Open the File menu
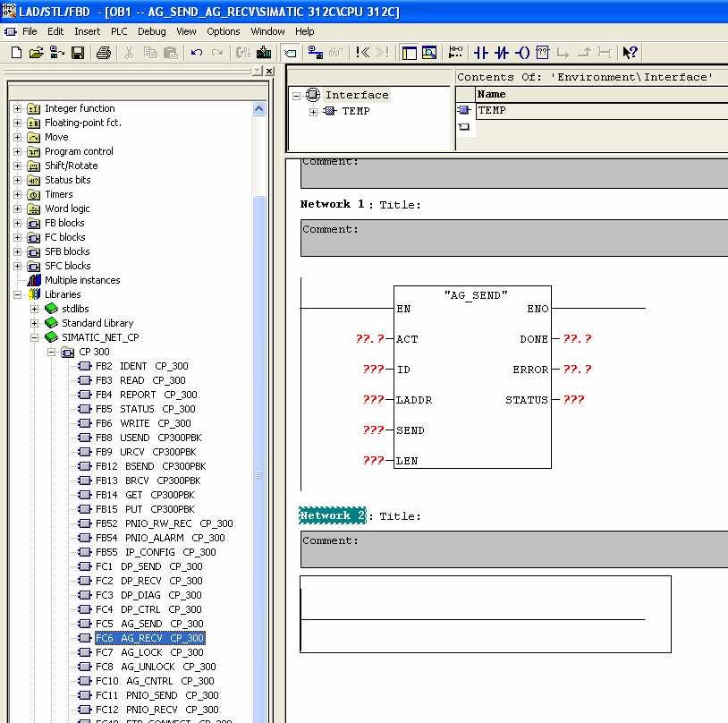728x723 pixels. coord(30,31)
